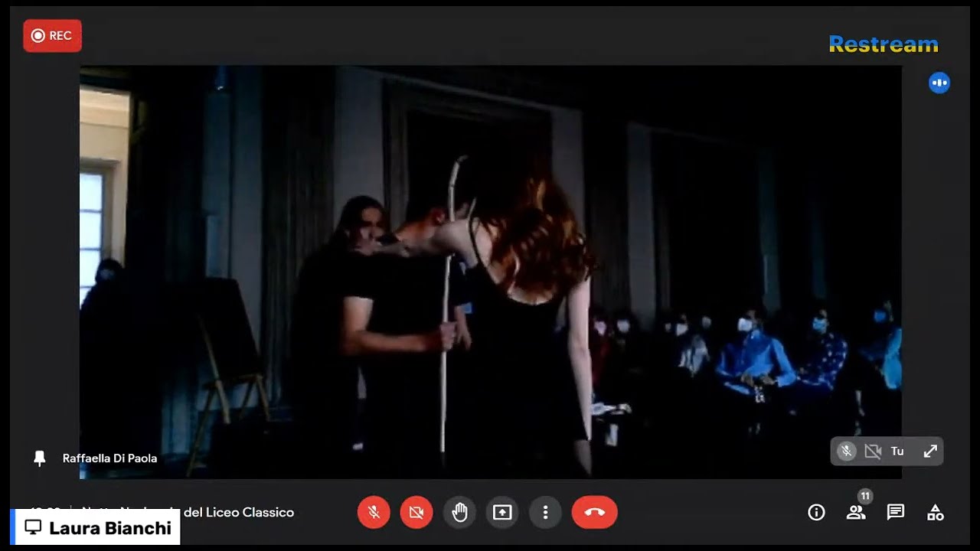980x551 pixels.
Task: Open the three-dot more options menu
Action: tap(545, 513)
